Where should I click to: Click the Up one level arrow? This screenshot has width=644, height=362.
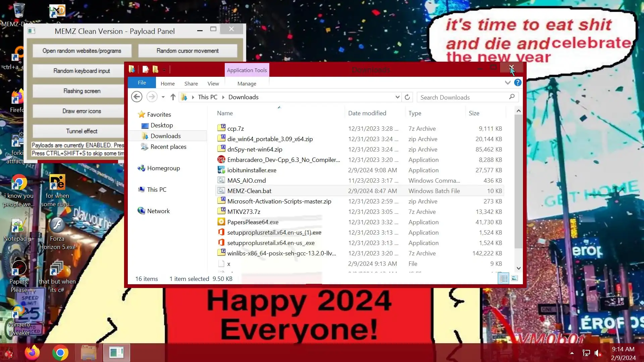click(x=173, y=97)
